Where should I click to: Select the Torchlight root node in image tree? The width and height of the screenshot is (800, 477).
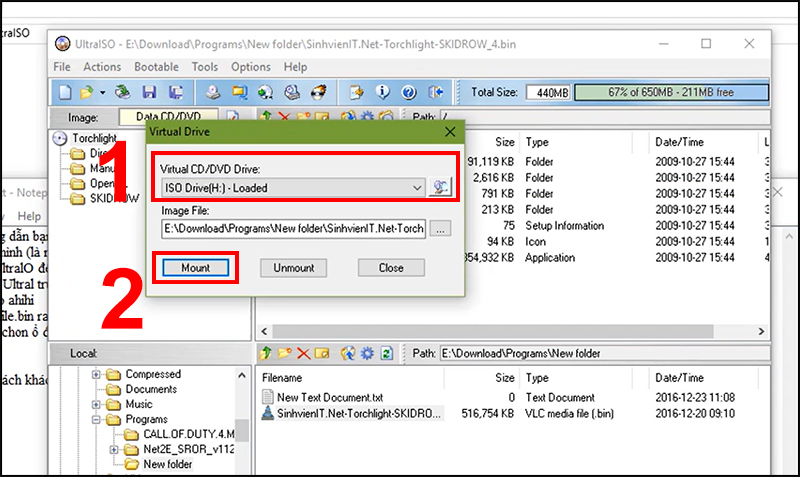[x=94, y=138]
